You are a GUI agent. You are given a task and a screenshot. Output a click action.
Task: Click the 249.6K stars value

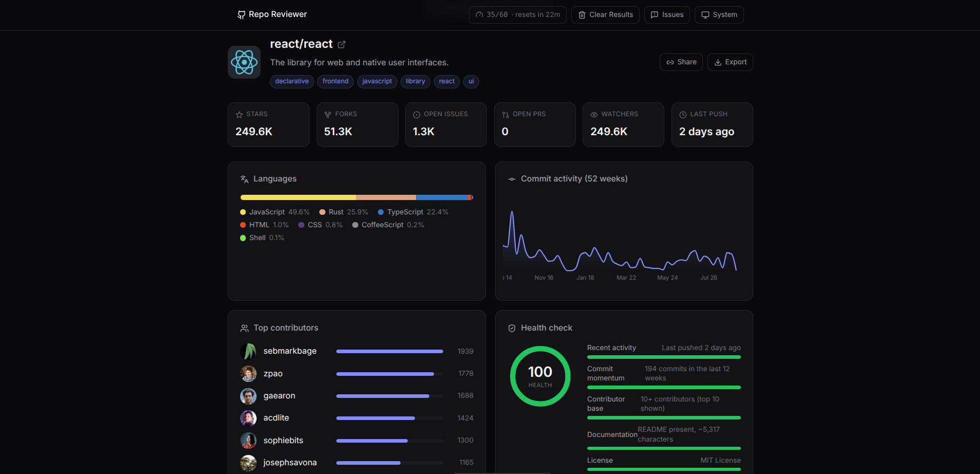tap(254, 132)
